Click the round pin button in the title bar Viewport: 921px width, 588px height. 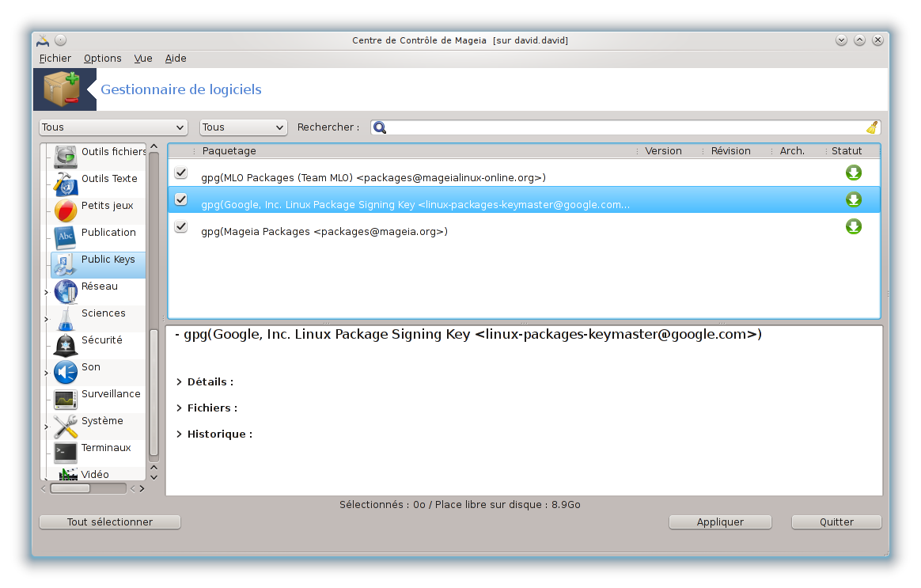point(60,40)
